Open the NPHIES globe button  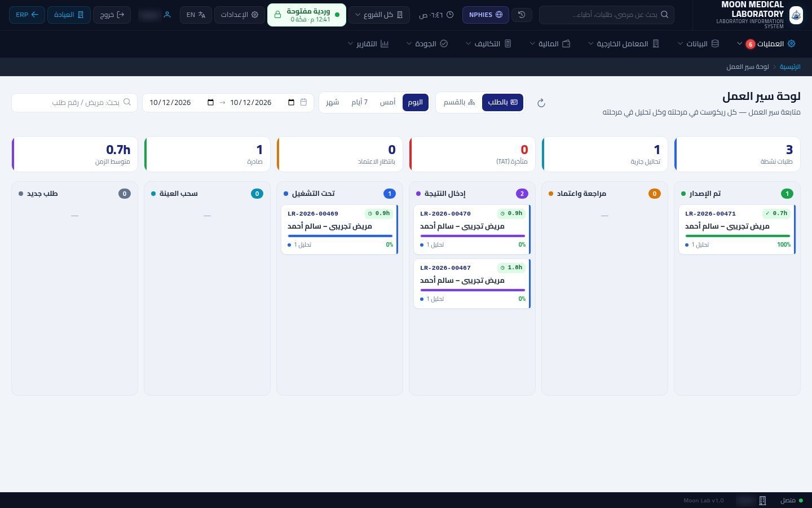coord(486,15)
